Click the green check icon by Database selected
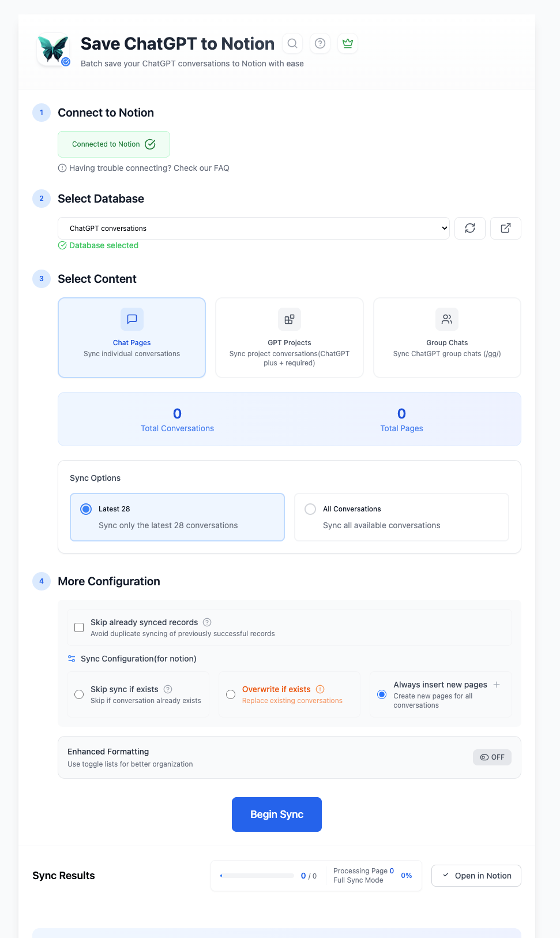Image resolution: width=560 pixels, height=938 pixels. click(x=62, y=245)
